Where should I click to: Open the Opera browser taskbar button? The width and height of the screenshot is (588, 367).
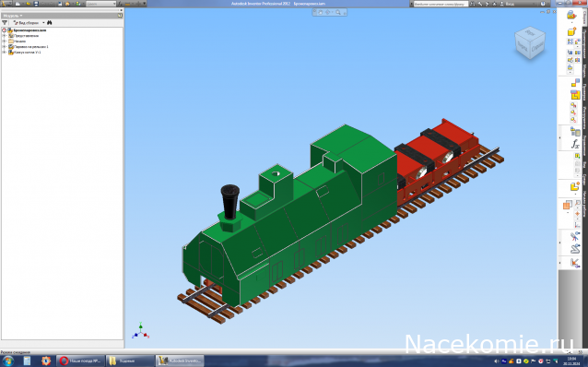[x=80, y=361]
